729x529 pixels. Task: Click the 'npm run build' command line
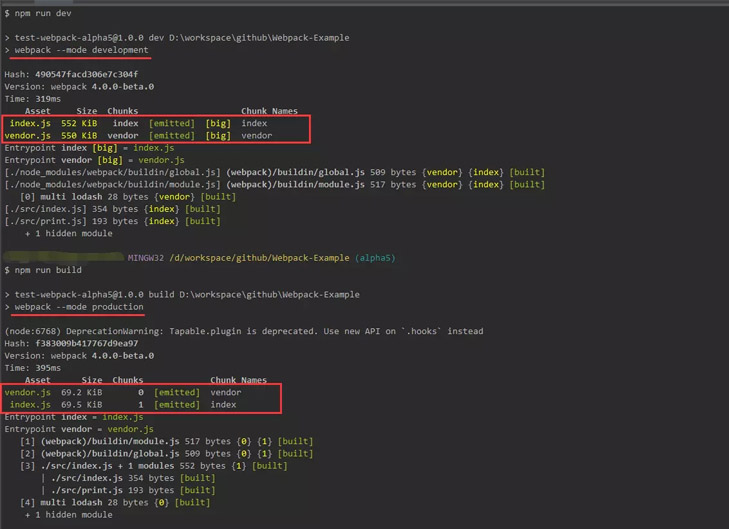click(43, 270)
